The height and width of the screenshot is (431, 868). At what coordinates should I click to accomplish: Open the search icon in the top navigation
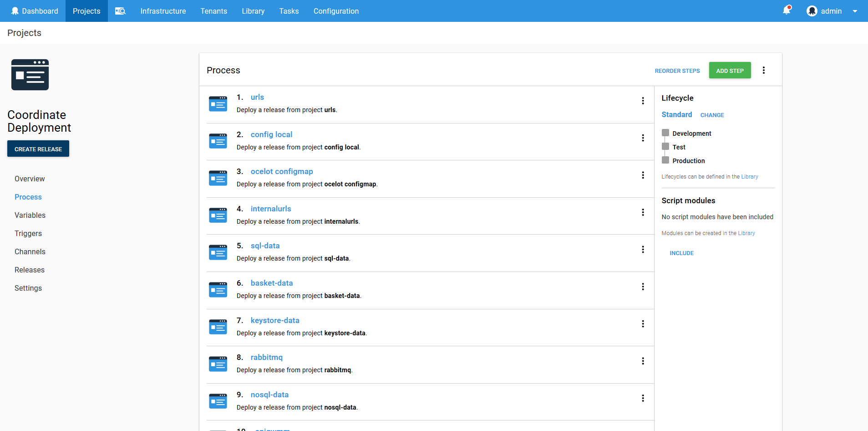click(x=120, y=11)
